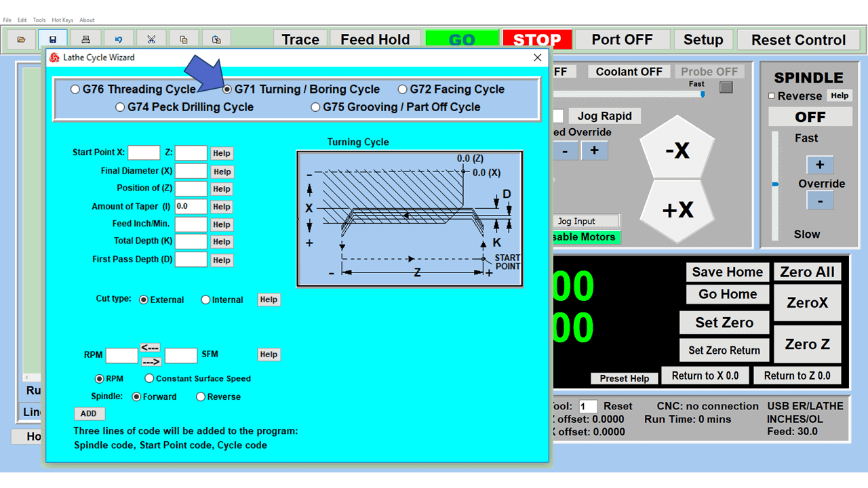This screenshot has width=868, height=488.
Task: Click the Undo arrow icon
Action: [119, 39]
